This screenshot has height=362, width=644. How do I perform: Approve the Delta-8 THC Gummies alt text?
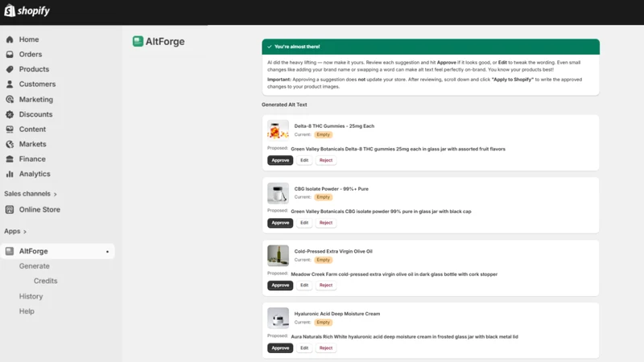pos(280,160)
